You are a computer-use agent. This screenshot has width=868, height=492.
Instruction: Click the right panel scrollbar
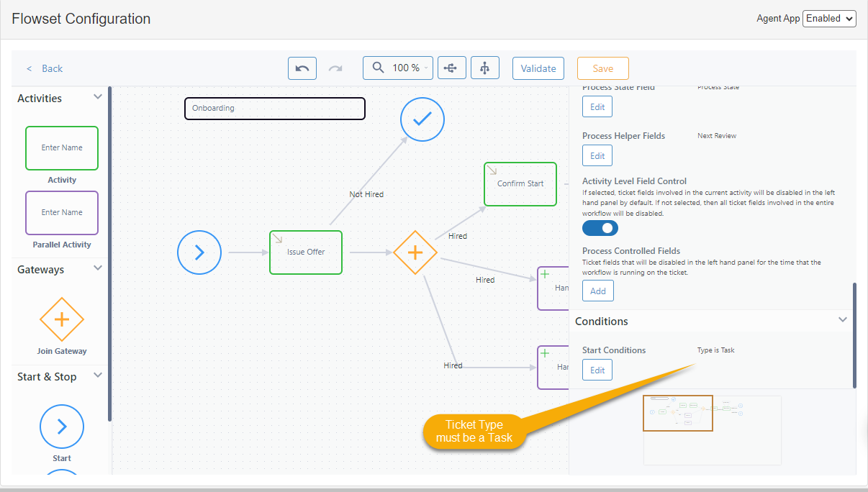pyautogui.click(x=855, y=335)
